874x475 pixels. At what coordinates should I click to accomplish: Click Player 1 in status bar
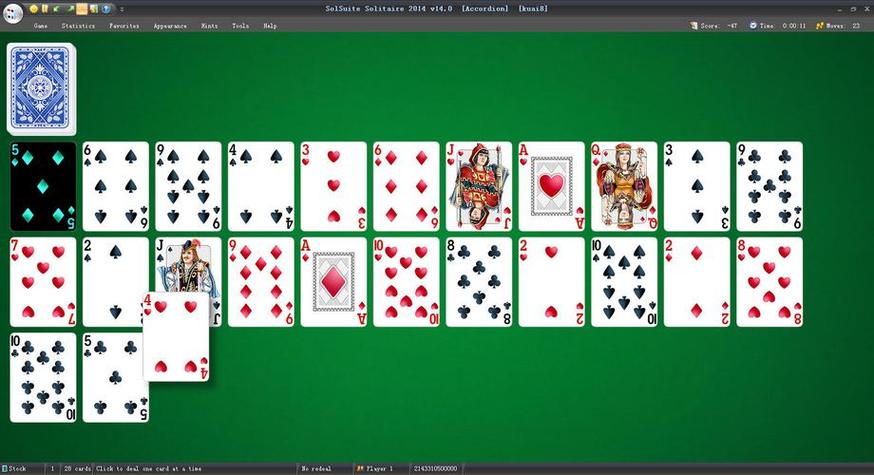click(375, 469)
